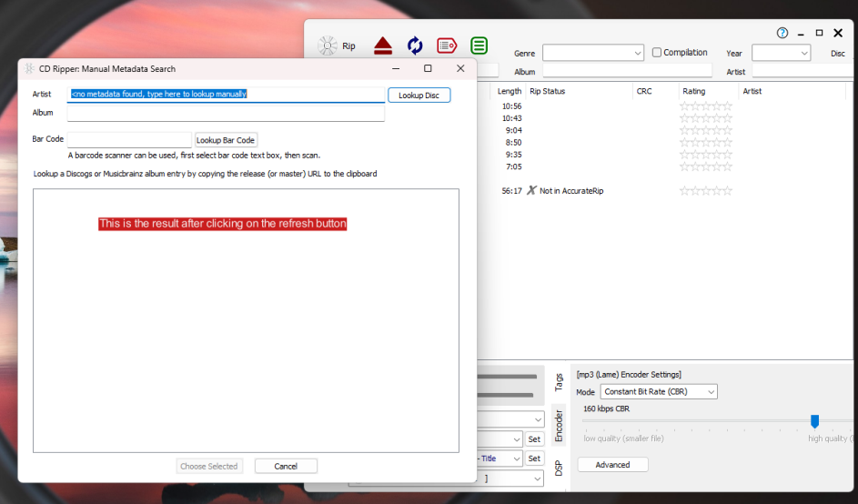Open the red metadata tag icon
Viewport: 858px width, 504px height.
(x=447, y=45)
